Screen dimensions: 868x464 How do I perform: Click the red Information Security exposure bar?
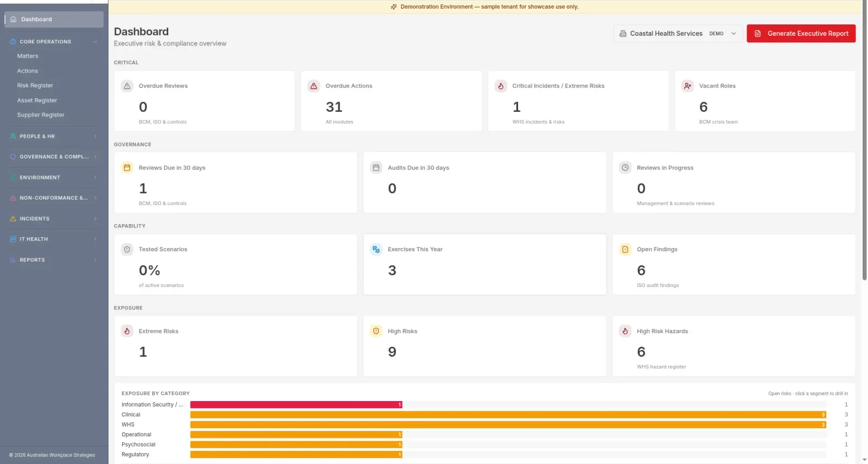click(x=296, y=405)
